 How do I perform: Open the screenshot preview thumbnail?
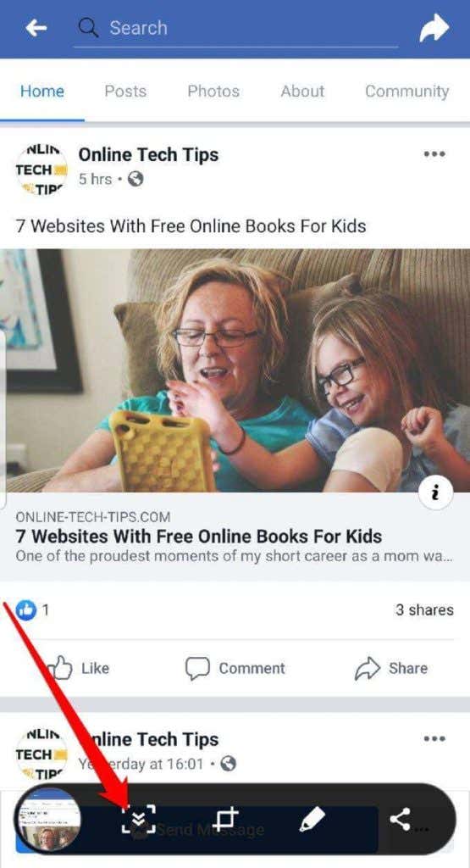pos(48,819)
